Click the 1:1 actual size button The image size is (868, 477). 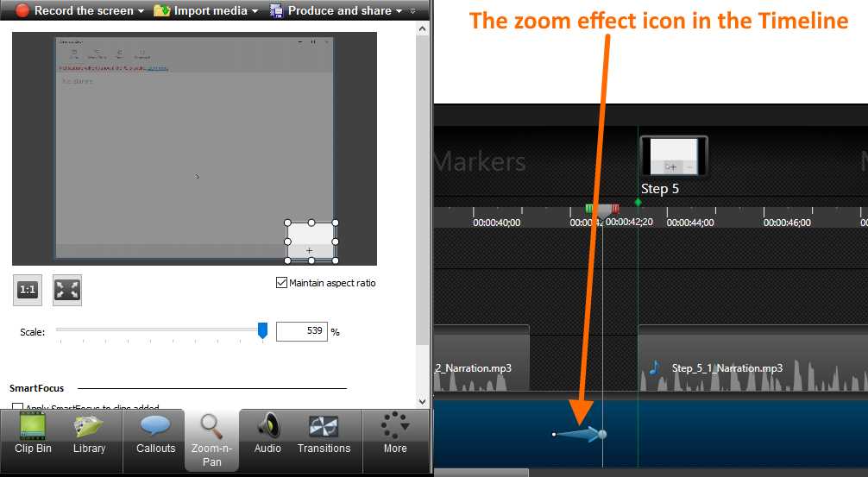coord(27,290)
